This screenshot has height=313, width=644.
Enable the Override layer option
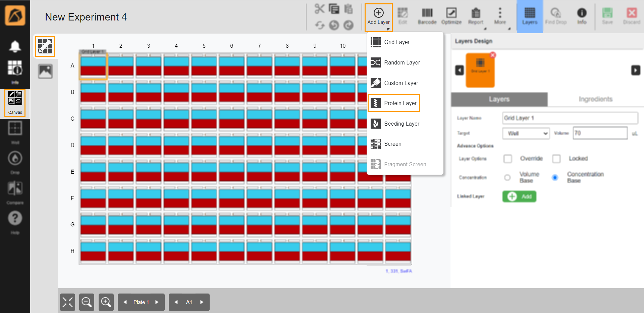[x=507, y=159]
